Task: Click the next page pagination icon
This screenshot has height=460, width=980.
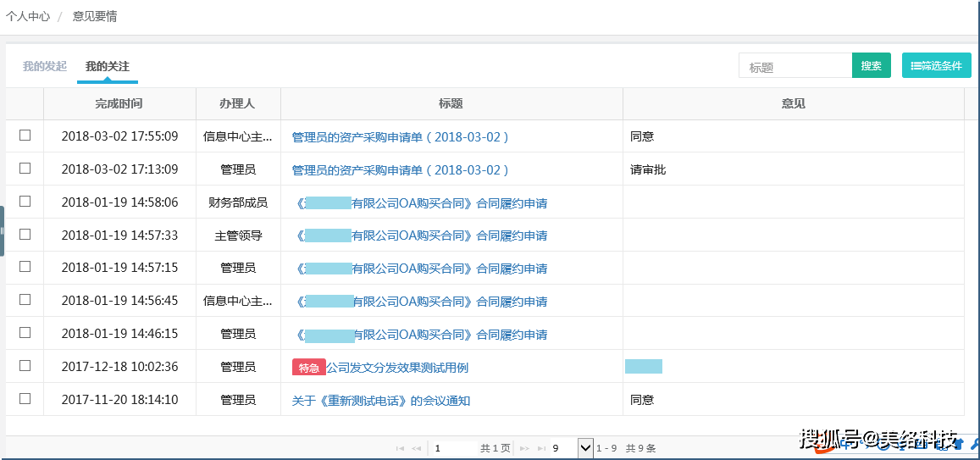Action: click(x=524, y=448)
